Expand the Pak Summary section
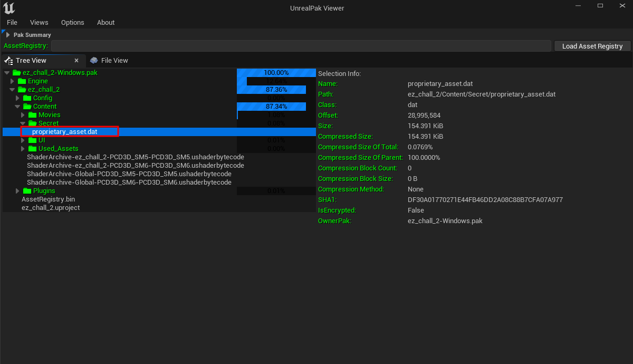 pyautogui.click(x=7, y=35)
